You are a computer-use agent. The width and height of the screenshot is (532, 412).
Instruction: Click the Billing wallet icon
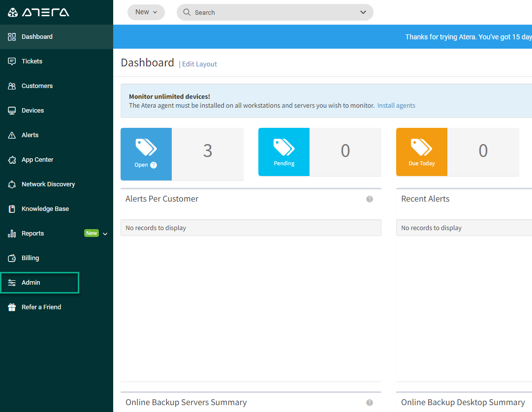[12, 258]
